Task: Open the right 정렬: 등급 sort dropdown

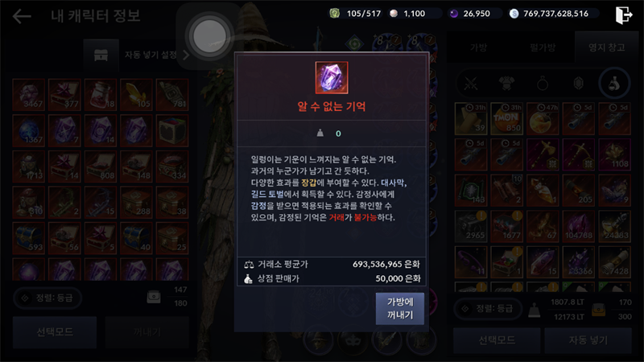Action: [488, 309]
